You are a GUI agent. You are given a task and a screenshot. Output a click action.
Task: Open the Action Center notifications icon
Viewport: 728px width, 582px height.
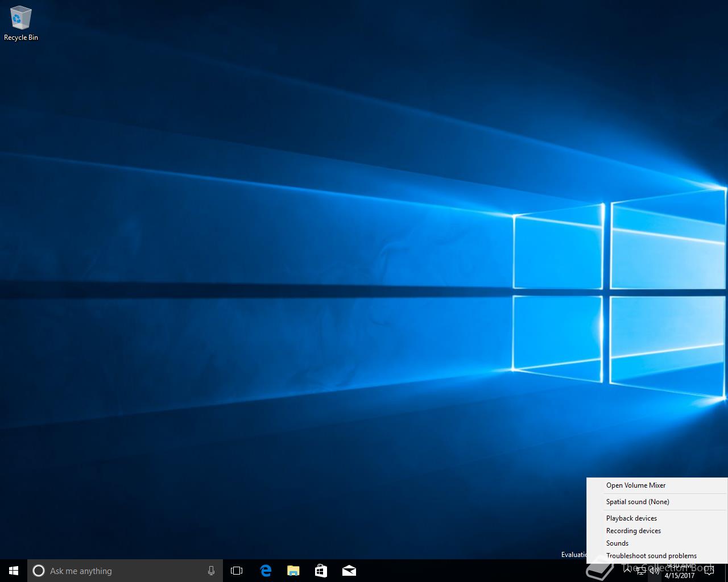coord(709,571)
